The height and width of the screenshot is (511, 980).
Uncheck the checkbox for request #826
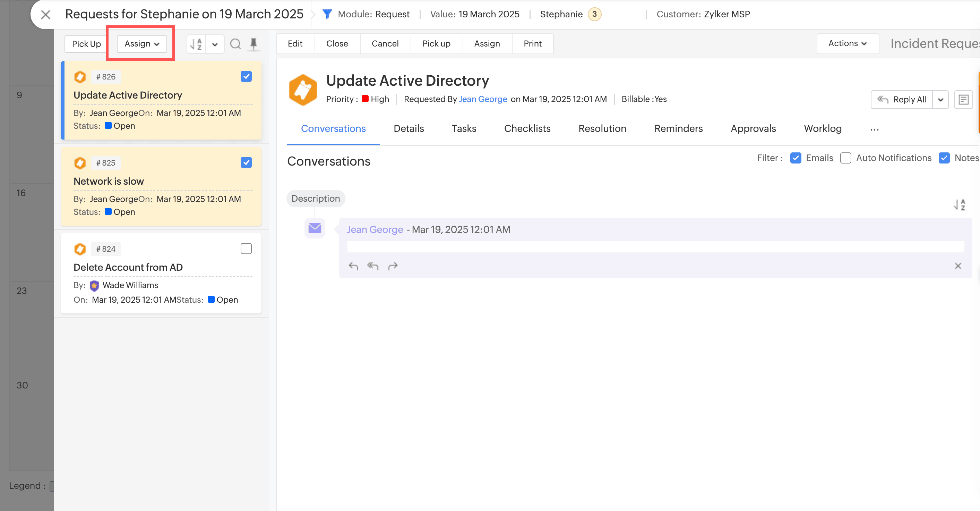pyautogui.click(x=246, y=76)
